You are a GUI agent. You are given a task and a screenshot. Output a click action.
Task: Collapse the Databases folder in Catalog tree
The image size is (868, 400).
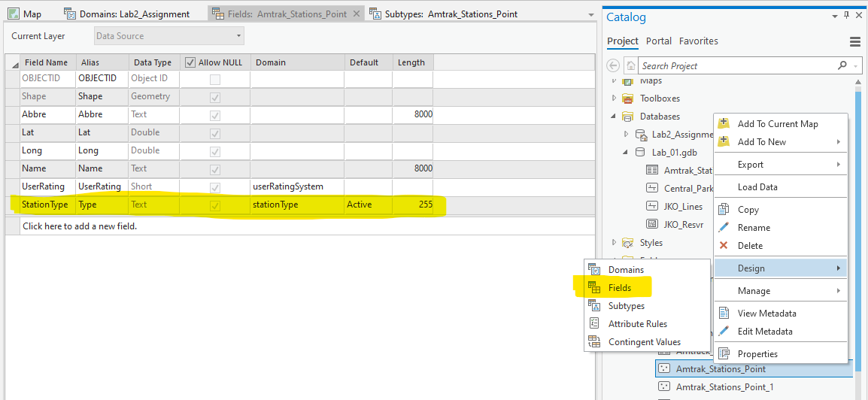[614, 117]
